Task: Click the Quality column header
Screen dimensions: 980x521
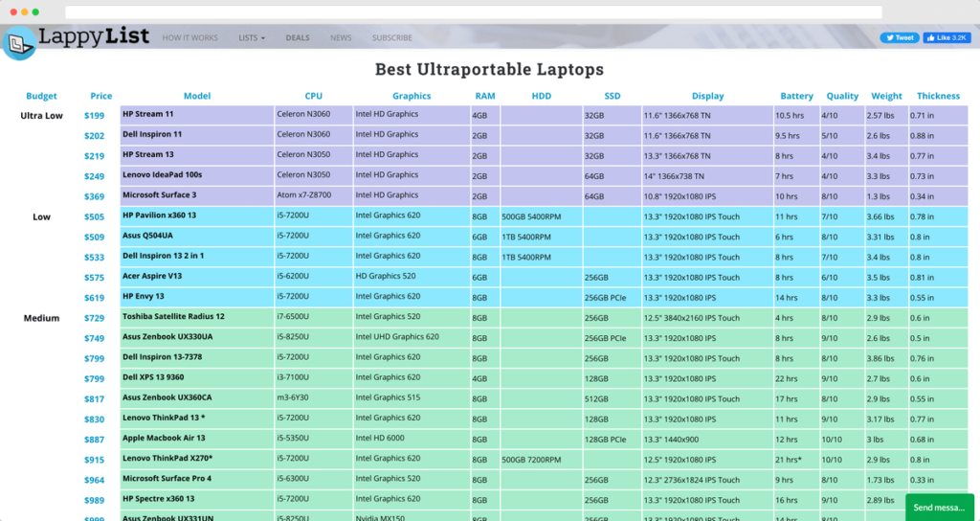Action: coord(842,96)
